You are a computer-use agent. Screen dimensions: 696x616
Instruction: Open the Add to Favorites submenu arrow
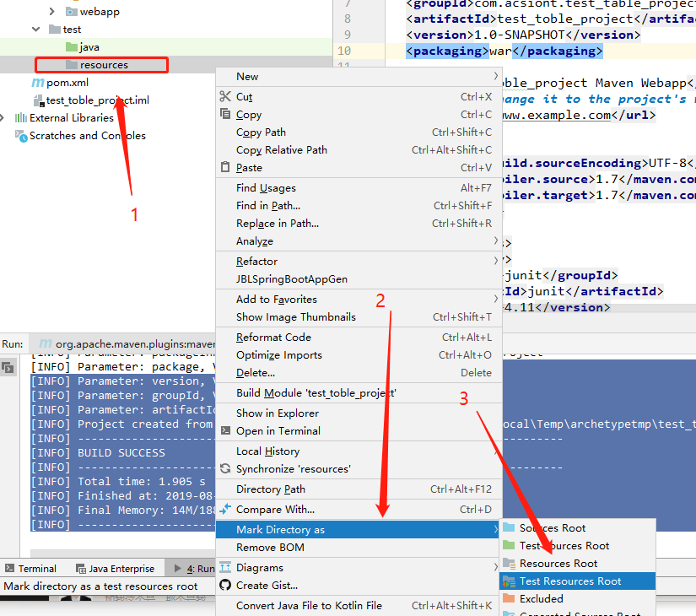tap(496, 299)
